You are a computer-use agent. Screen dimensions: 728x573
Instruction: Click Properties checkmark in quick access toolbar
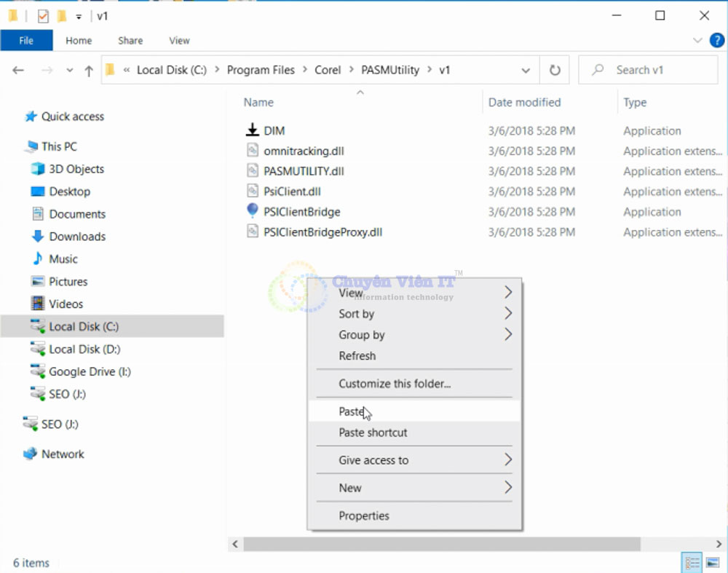pyautogui.click(x=43, y=16)
